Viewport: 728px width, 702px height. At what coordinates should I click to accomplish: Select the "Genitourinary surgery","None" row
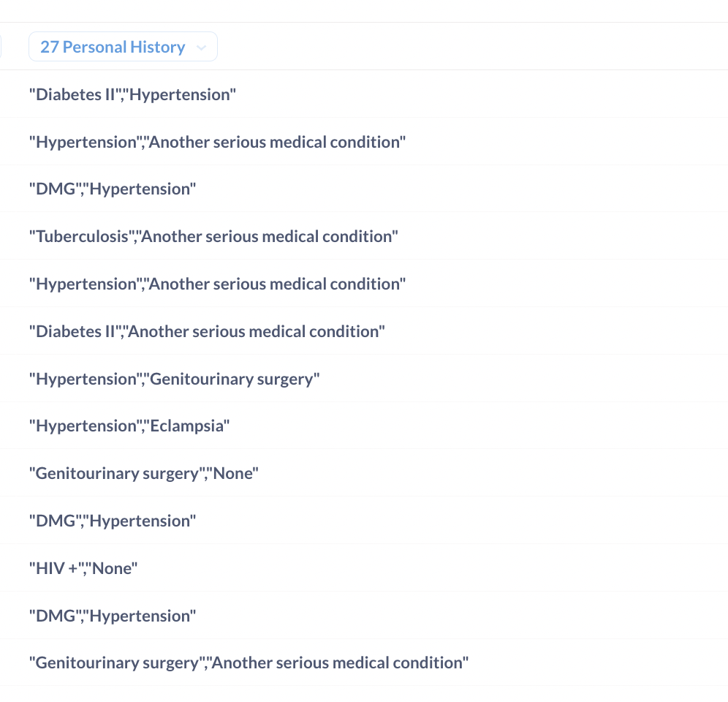pos(144,473)
